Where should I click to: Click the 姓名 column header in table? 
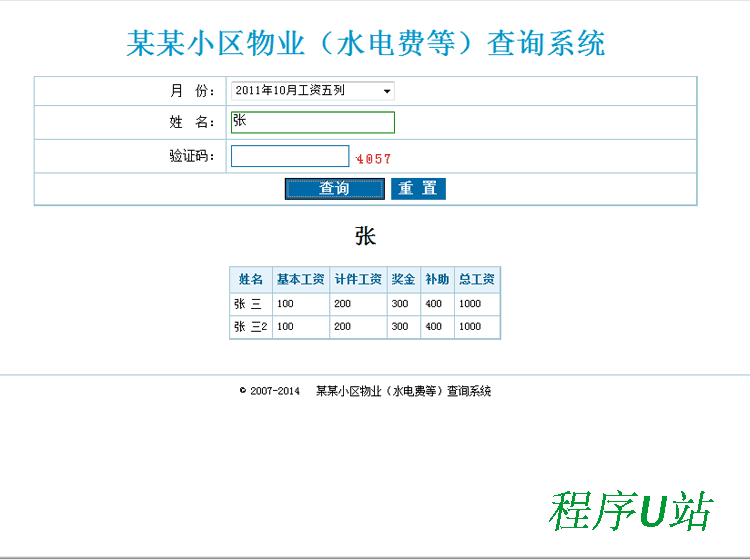pos(251,279)
